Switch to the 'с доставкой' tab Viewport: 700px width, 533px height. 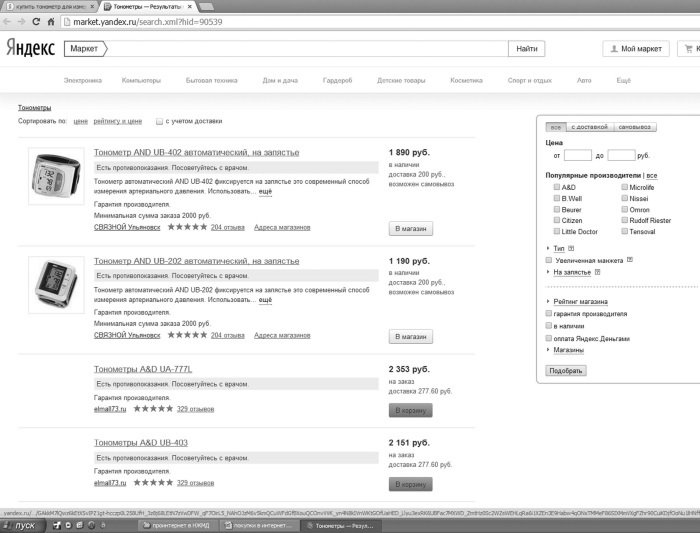click(589, 127)
